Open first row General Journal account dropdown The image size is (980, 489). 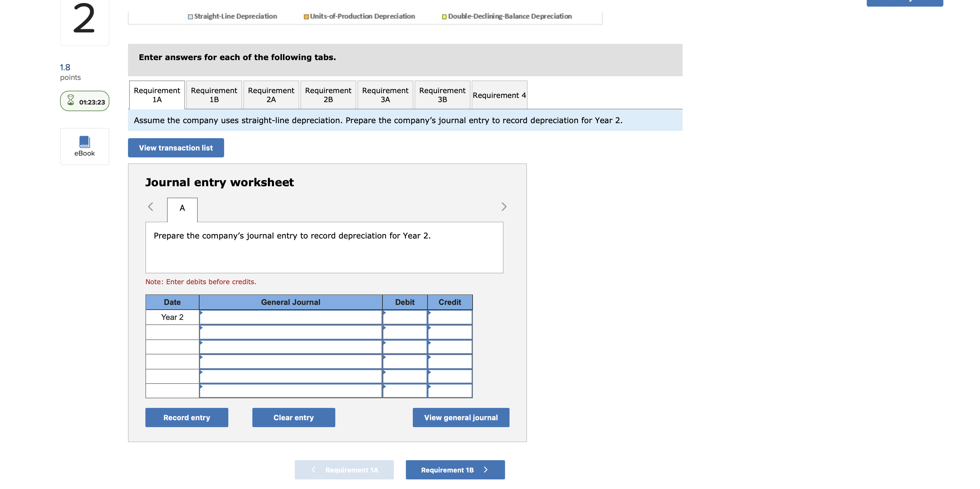pos(290,317)
